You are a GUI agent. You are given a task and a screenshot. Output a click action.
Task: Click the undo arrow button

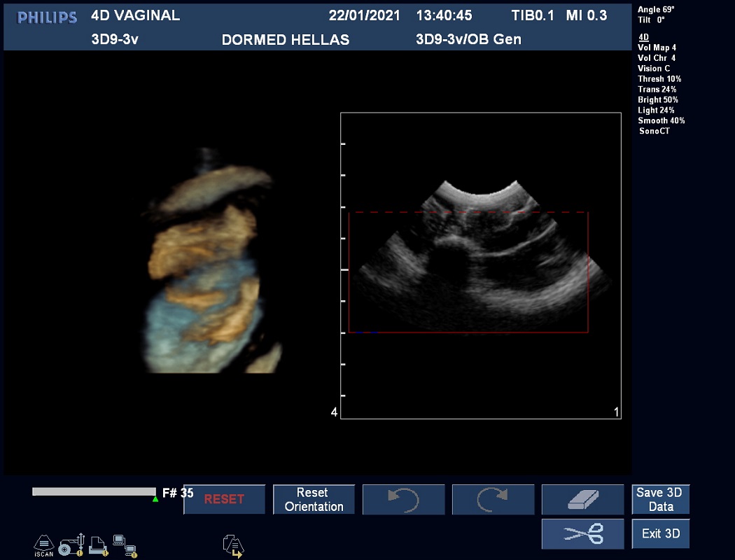pos(404,500)
